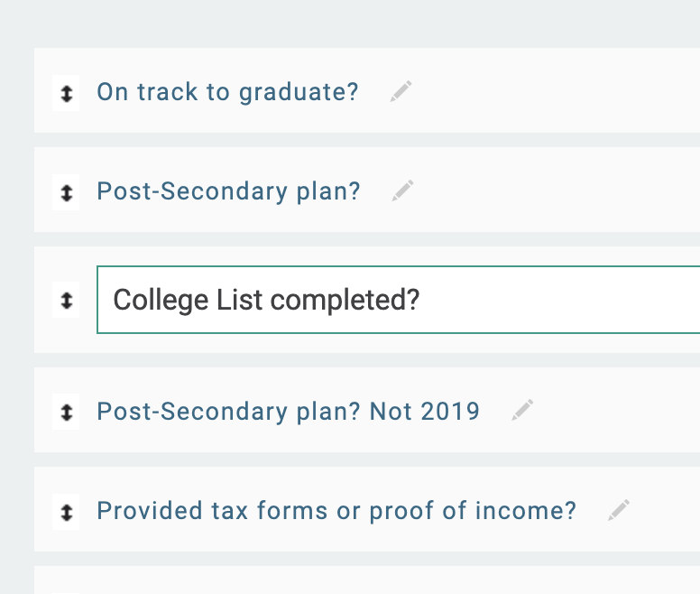Viewport: 700px width, 594px height.
Task: Click the partially visible card at the bottom
Action: (361, 580)
